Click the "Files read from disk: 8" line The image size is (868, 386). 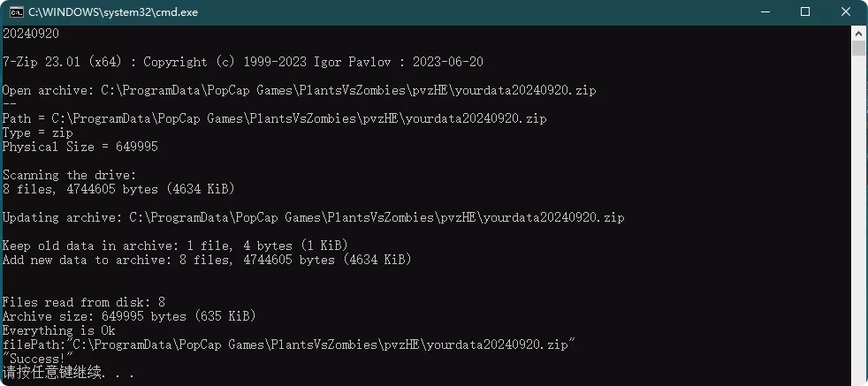(84, 302)
